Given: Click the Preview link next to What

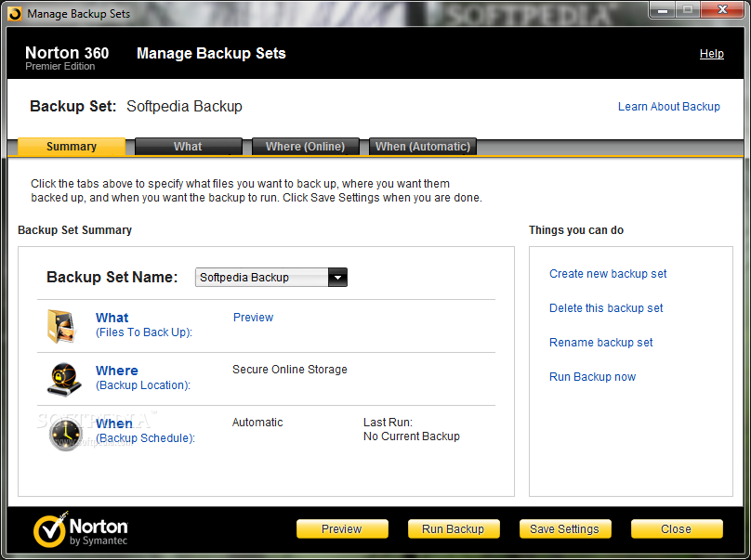Looking at the screenshot, I should [x=253, y=318].
